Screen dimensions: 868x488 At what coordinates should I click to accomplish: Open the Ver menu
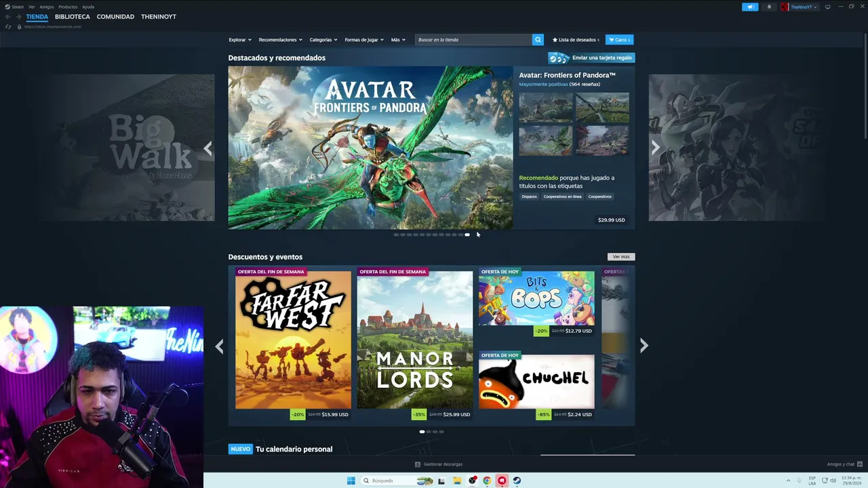(31, 7)
